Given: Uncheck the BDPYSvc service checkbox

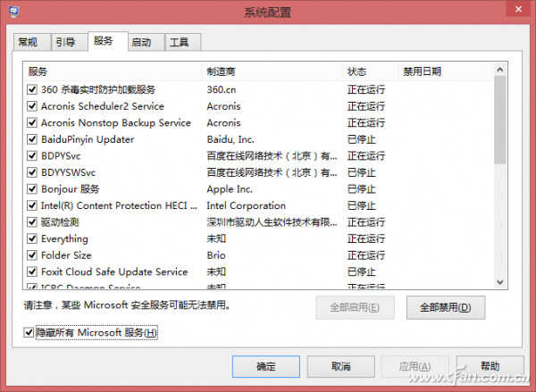Looking at the screenshot, I should click(32, 156).
